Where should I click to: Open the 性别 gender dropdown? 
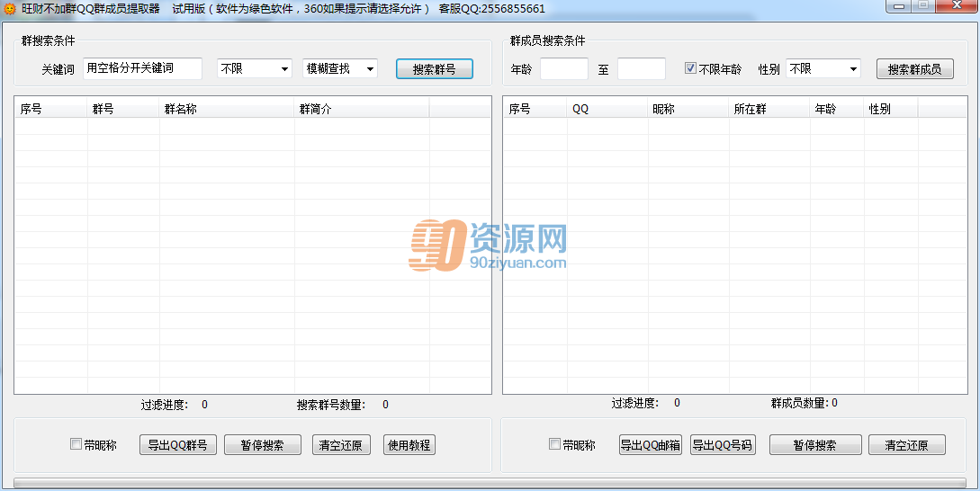(823, 68)
